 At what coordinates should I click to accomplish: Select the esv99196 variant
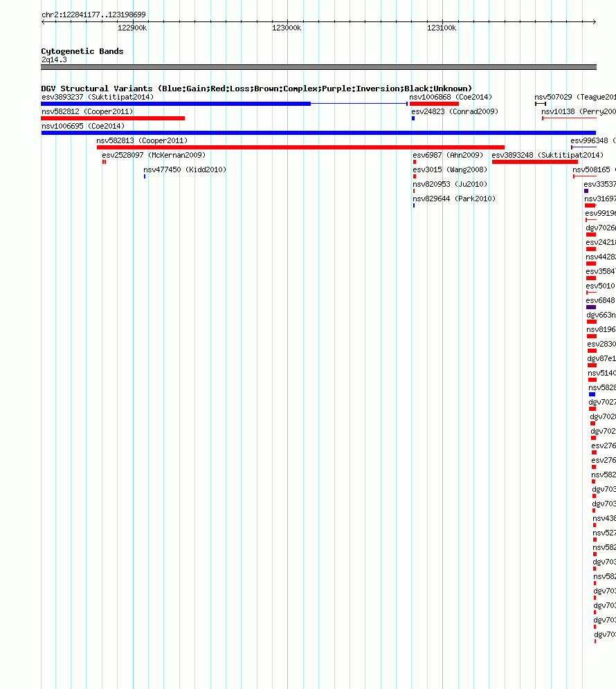click(x=591, y=220)
